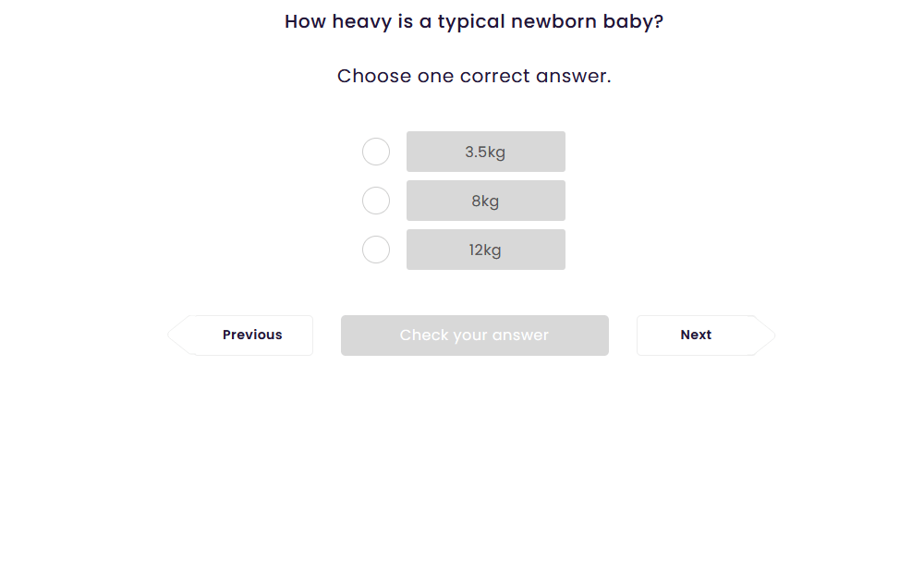924x561 pixels.
Task: Choose the 8kg answer box
Action: (x=485, y=201)
